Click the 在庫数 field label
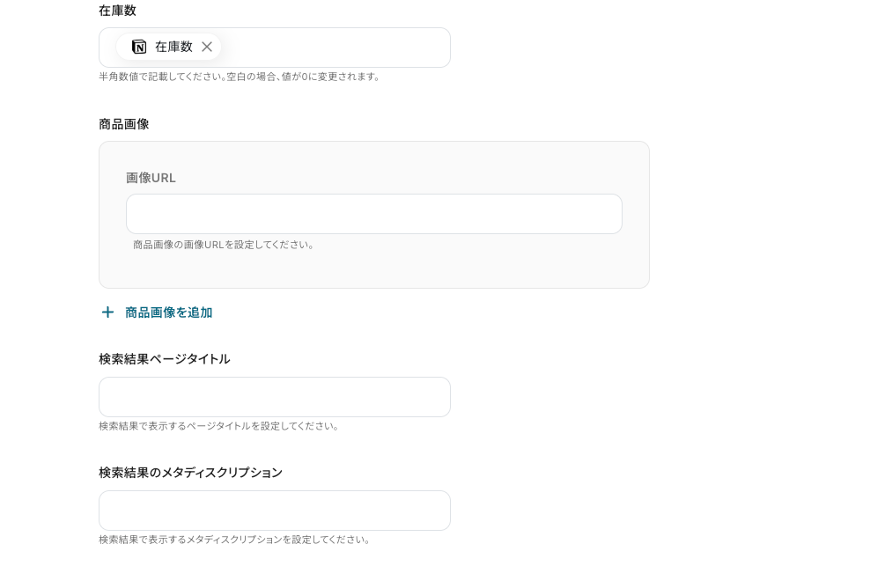Image resolution: width=870 pixels, height=588 pixels. 117,11
